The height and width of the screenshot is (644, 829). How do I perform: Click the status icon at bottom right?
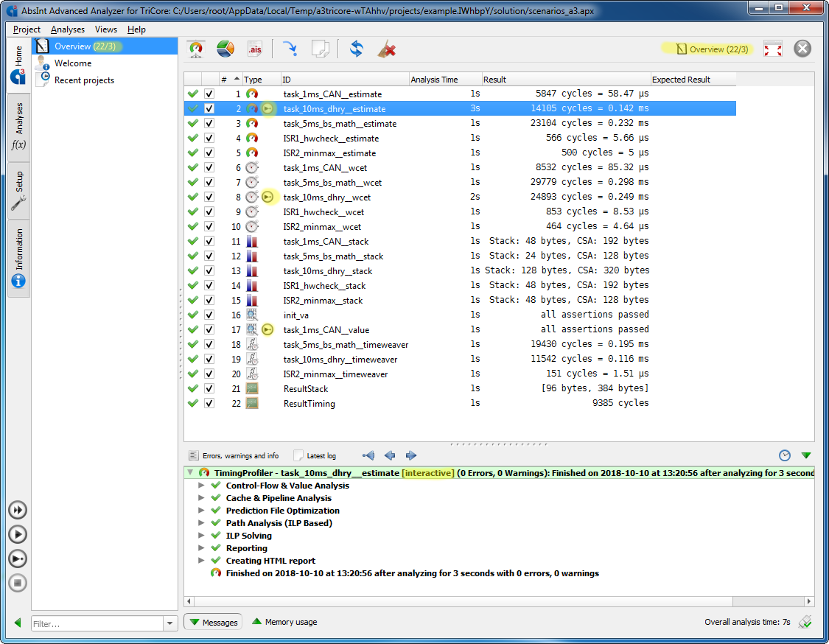pyautogui.click(x=805, y=622)
